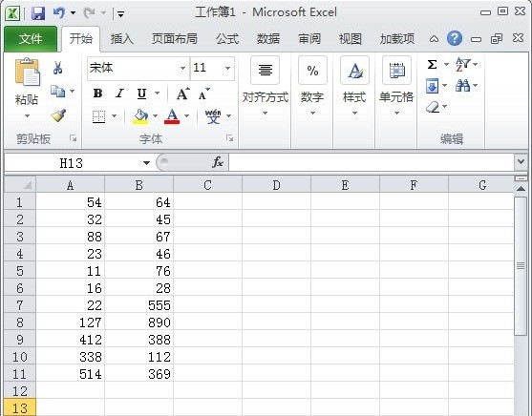Click the Borders icon

point(98,116)
